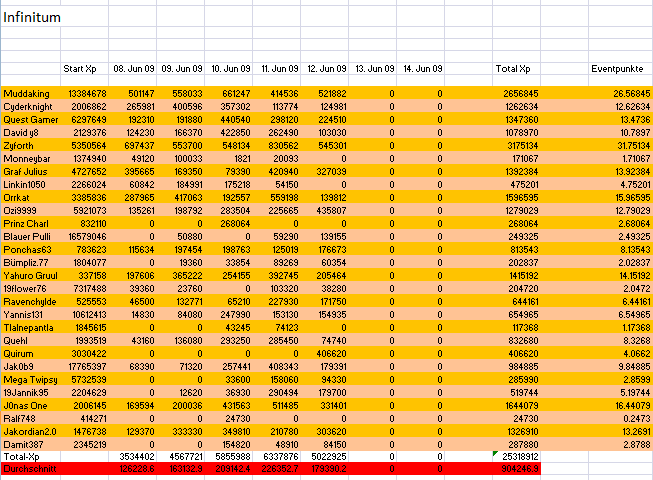653x480 pixels.
Task: Click Orrkat's 11. Jun value 559198
Action: click(283, 197)
